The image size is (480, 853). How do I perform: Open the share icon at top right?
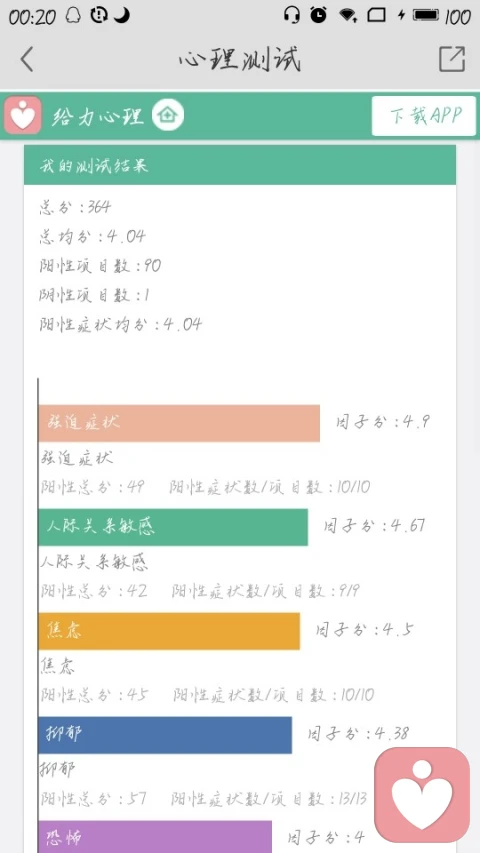pyautogui.click(x=452, y=59)
